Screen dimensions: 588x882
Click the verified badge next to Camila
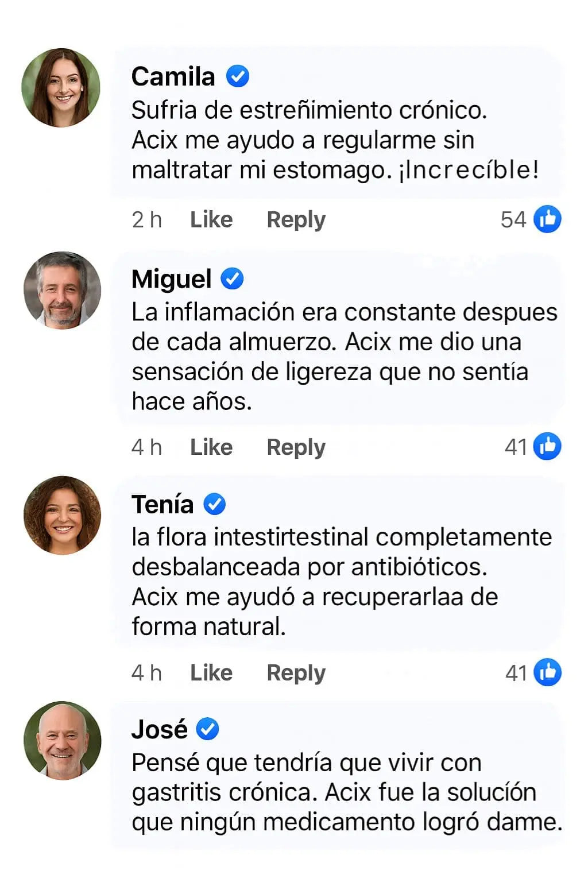tap(237, 76)
